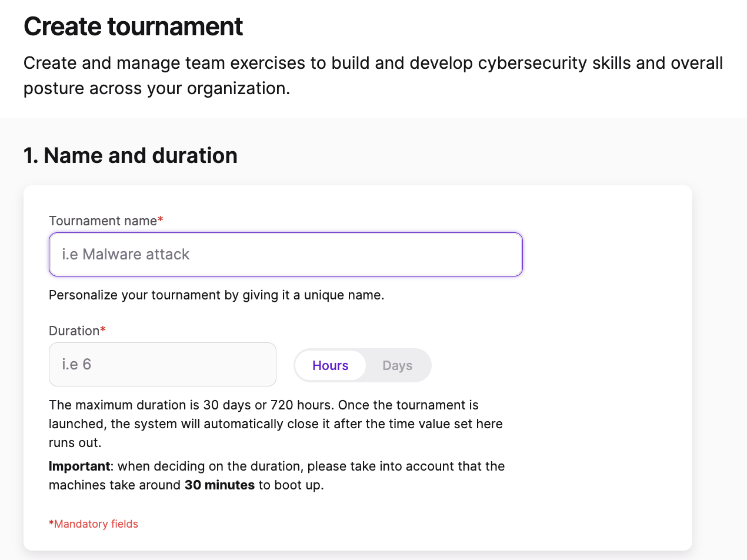Click the red Mandatory fields note
Viewport: 747px width, 560px height.
pyautogui.click(x=94, y=524)
